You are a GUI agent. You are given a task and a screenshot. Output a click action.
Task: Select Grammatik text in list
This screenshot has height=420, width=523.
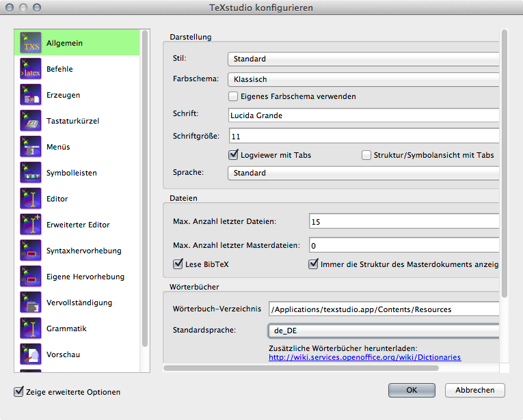pyautogui.click(x=66, y=328)
